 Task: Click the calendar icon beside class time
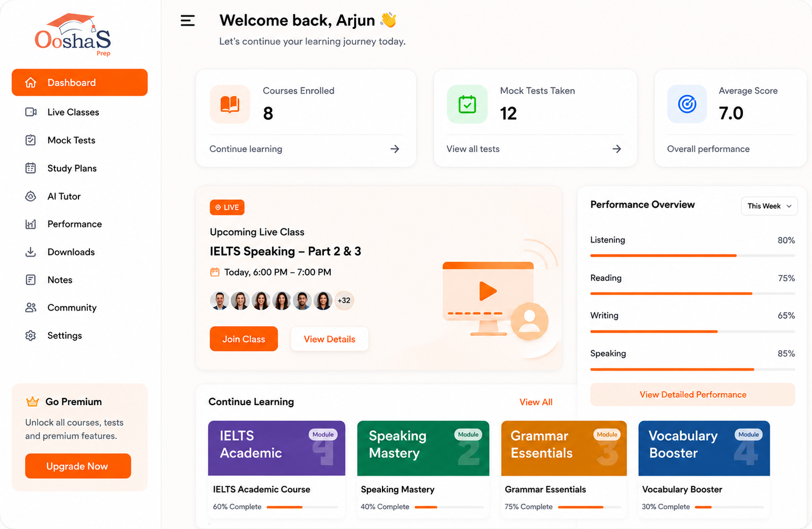coord(215,272)
